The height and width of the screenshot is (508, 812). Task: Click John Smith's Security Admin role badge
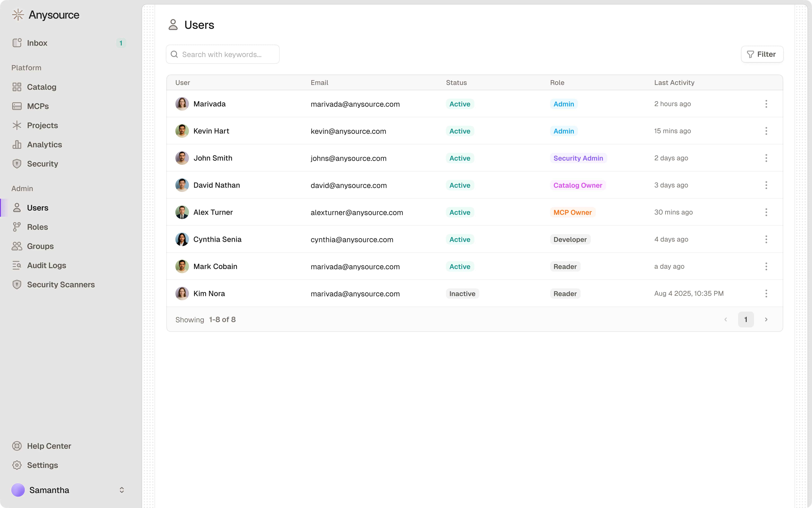(x=578, y=158)
